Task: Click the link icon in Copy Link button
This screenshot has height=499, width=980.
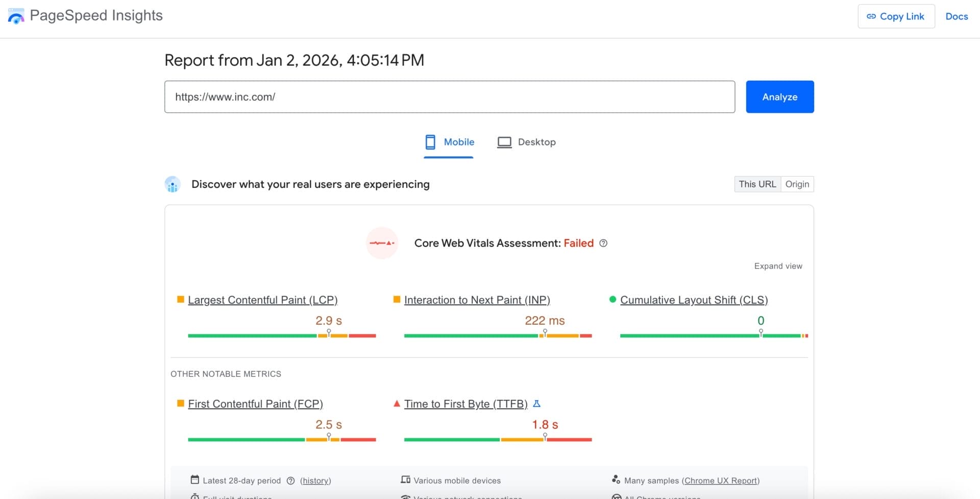Action: click(871, 16)
